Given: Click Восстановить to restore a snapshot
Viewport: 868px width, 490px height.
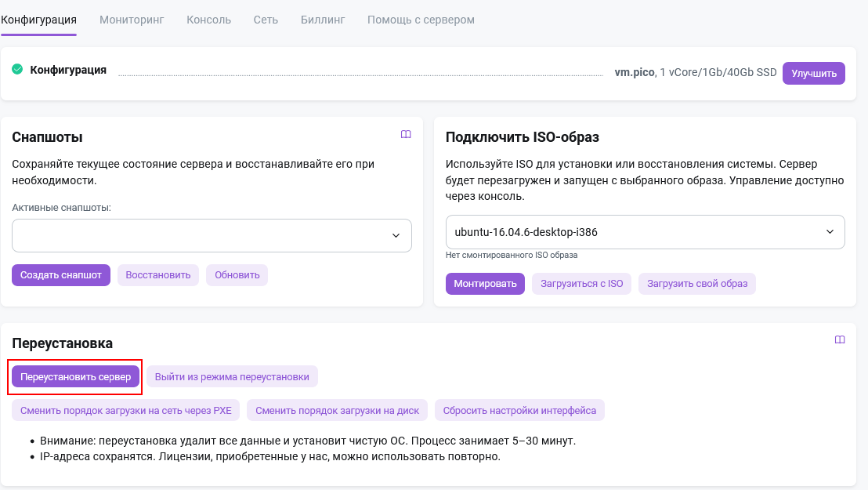Looking at the screenshot, I should point(158,275).
